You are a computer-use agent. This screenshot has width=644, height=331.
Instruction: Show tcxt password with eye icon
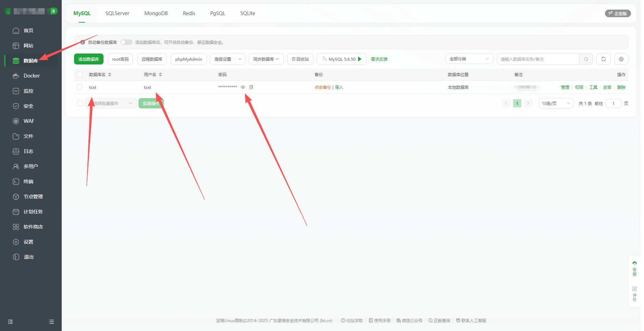point(243,87)
